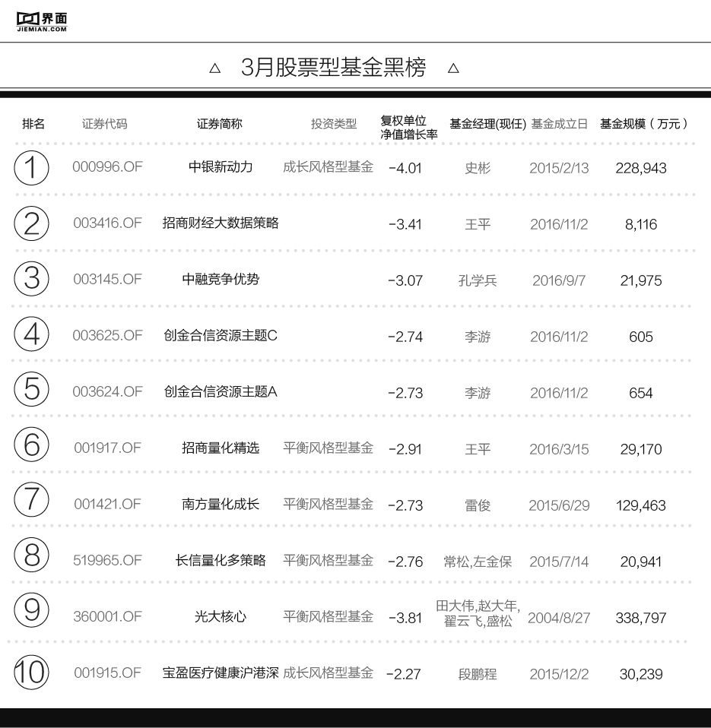The height and width of the screenshot is (728, 711).
Task: Select fund code 003624.OF
Action: pos(107,391)
